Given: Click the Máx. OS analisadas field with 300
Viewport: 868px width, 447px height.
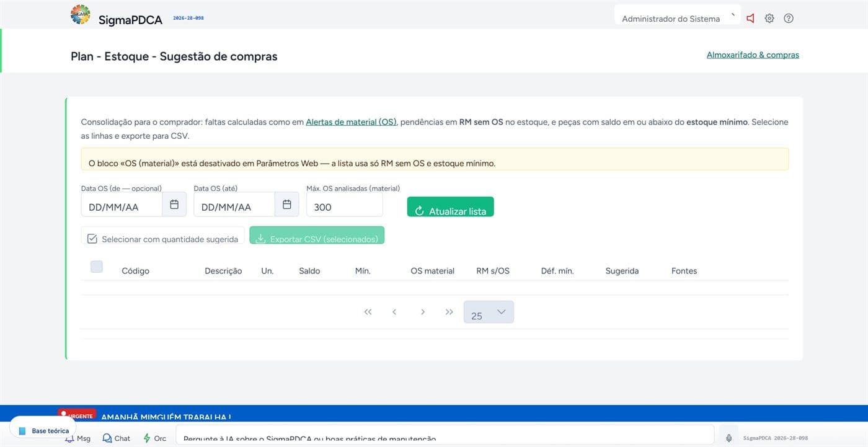Looking at the screenshot, I should (x=344, y=204).
